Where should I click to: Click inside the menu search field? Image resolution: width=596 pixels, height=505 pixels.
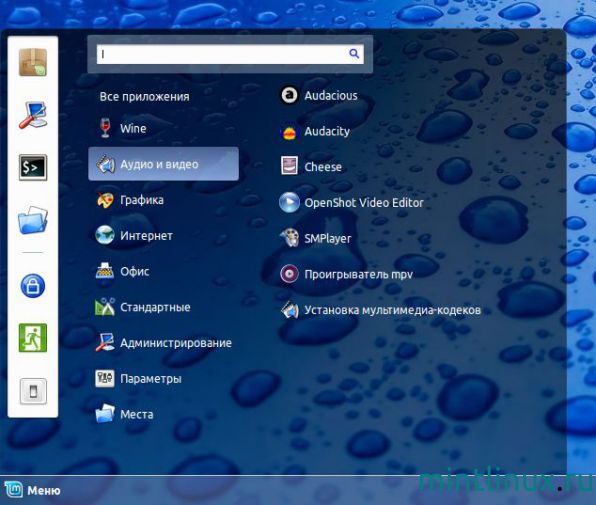pyautogui.click(x=230, y=54)
